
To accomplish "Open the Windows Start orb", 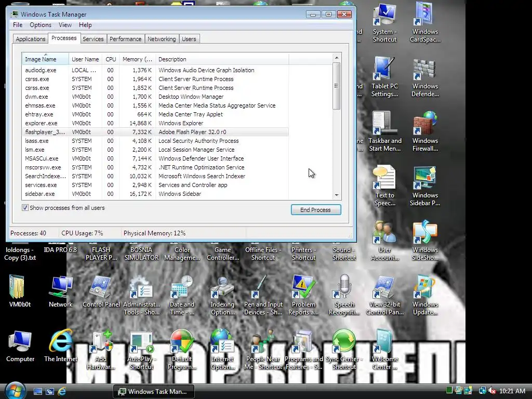I will pos(15,390).
